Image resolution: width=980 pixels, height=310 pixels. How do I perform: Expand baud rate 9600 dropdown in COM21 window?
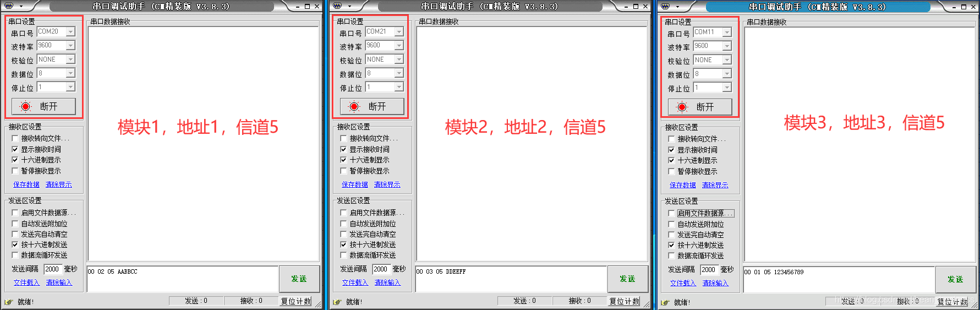pos(399,45)
